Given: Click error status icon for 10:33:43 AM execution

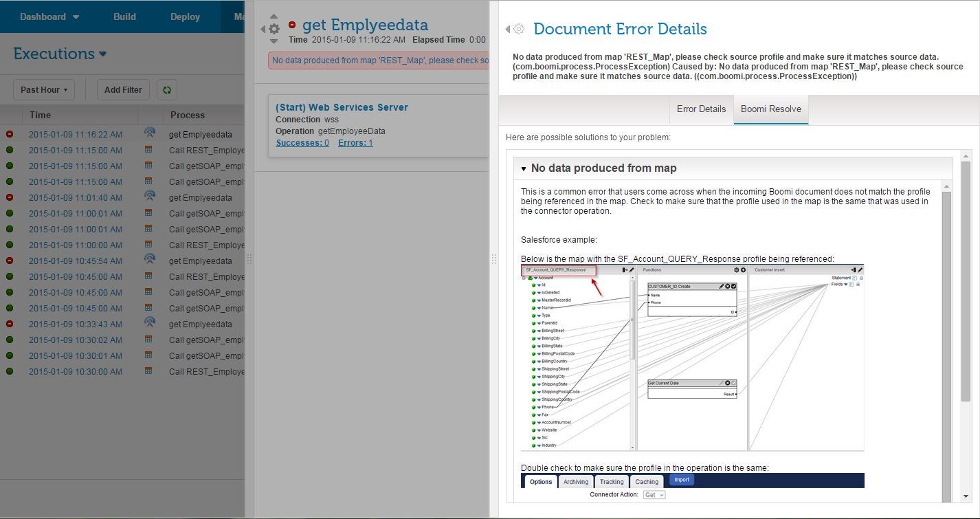Looking at the screenshot, I should (10, 324).
